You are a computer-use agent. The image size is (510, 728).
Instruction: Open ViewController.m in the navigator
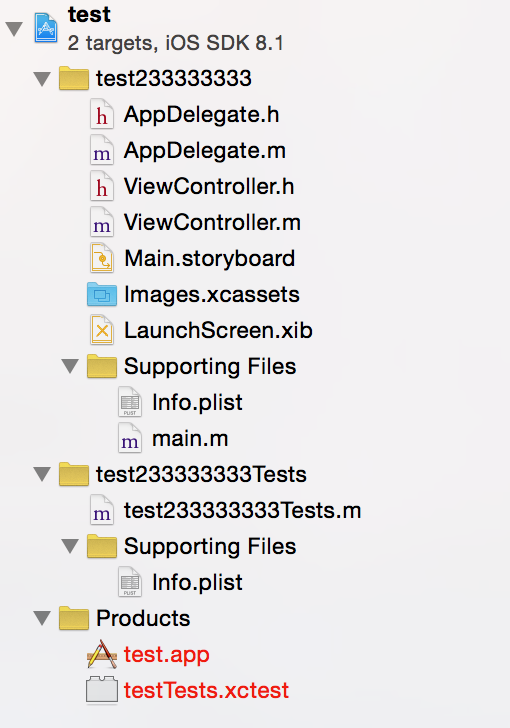[212, 222]
